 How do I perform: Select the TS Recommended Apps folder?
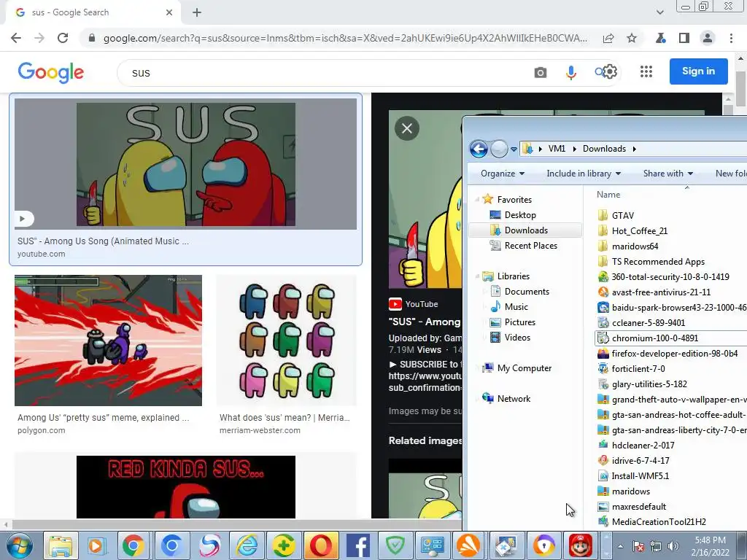pos(657,262)
